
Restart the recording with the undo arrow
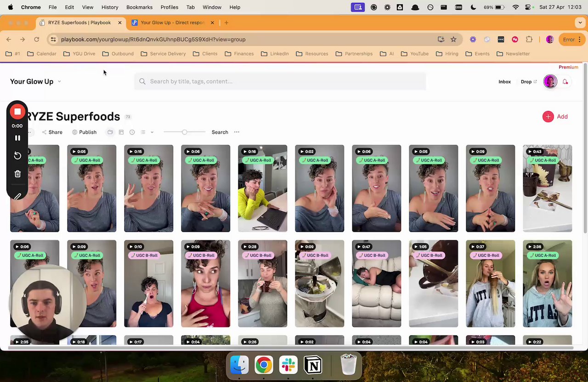(17, 155)
